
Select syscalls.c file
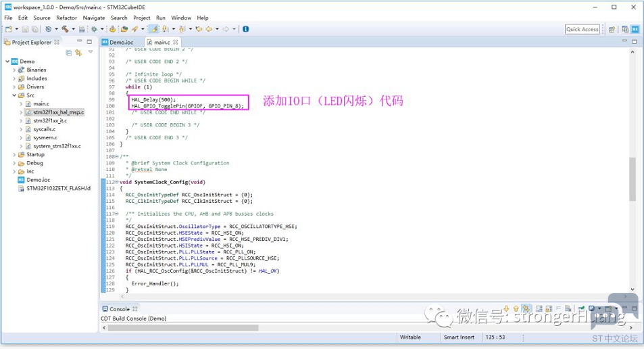click(x=45, y=129)
